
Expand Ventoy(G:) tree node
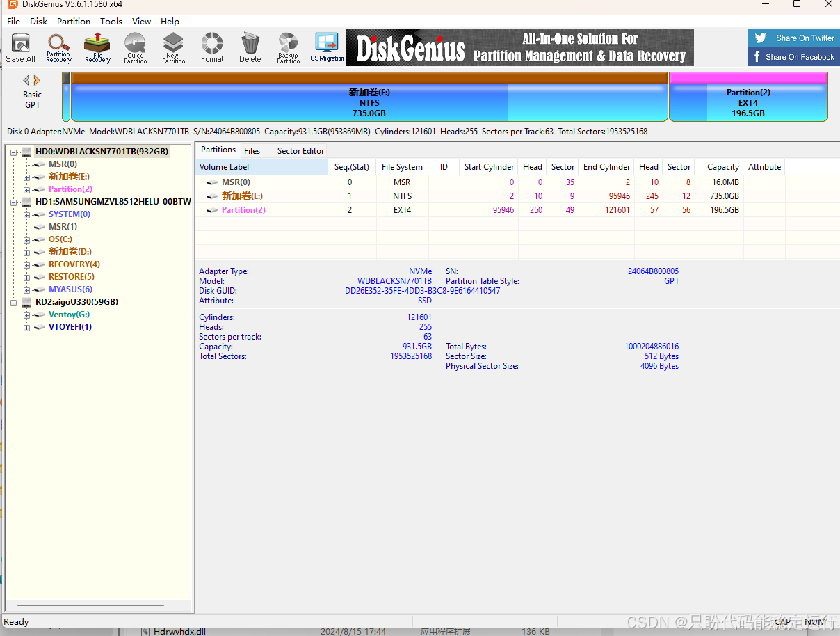point(27,315)
